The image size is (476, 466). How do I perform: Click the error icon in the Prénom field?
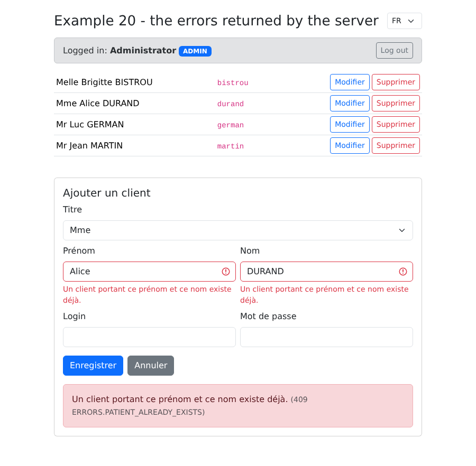[225, 272]
